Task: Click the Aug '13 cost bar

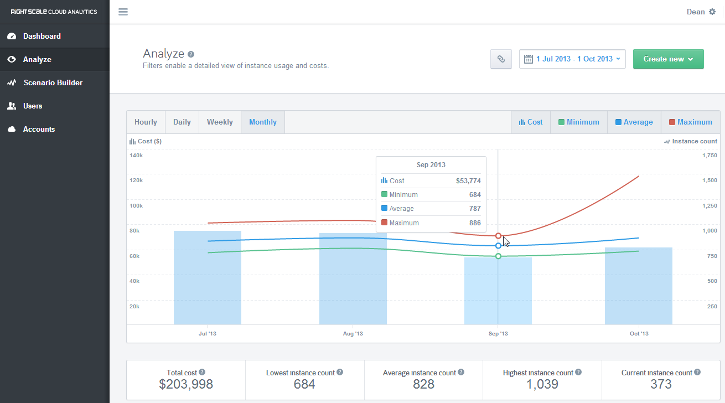Action: click(353, 279)
